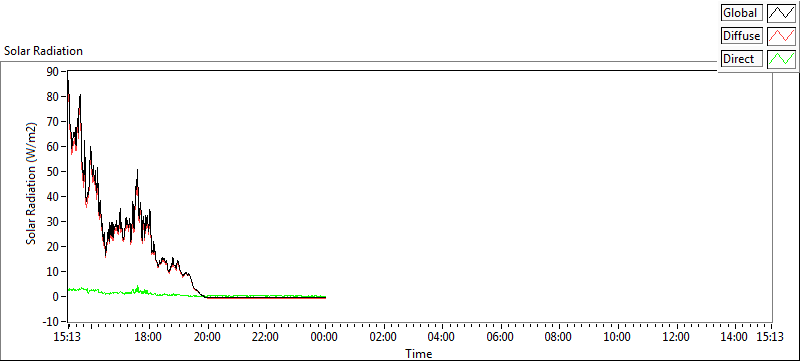800x361 pixels.
Task: Click the 50 value on y-axis
Action: tap(54, 171)
